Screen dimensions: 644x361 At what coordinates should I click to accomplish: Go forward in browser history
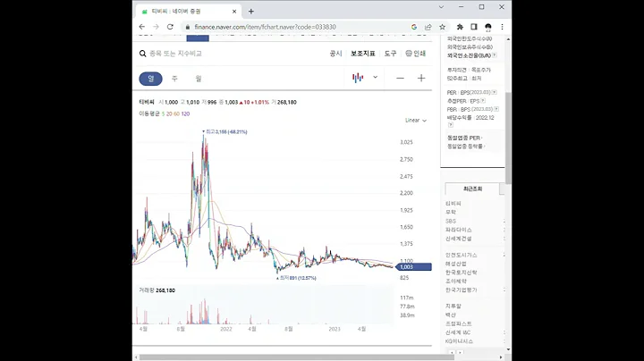[156, 27]
